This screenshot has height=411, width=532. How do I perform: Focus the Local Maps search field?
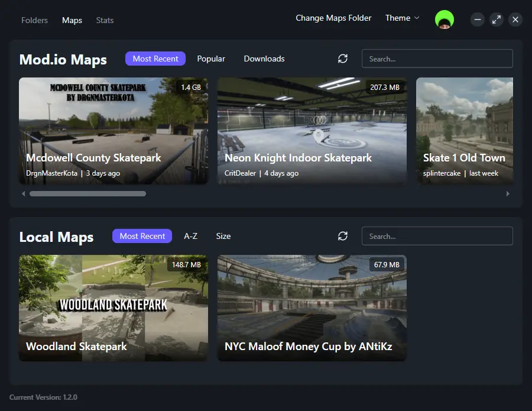437,236
